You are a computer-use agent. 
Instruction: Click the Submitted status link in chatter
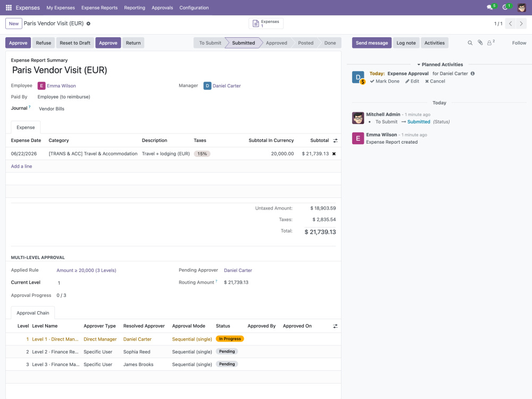point(419,122)
